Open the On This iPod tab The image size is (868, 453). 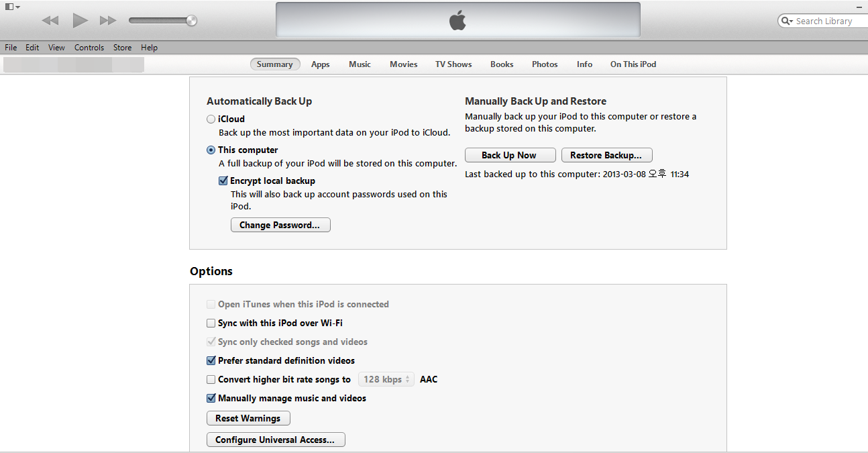click(x=633, y=64)
